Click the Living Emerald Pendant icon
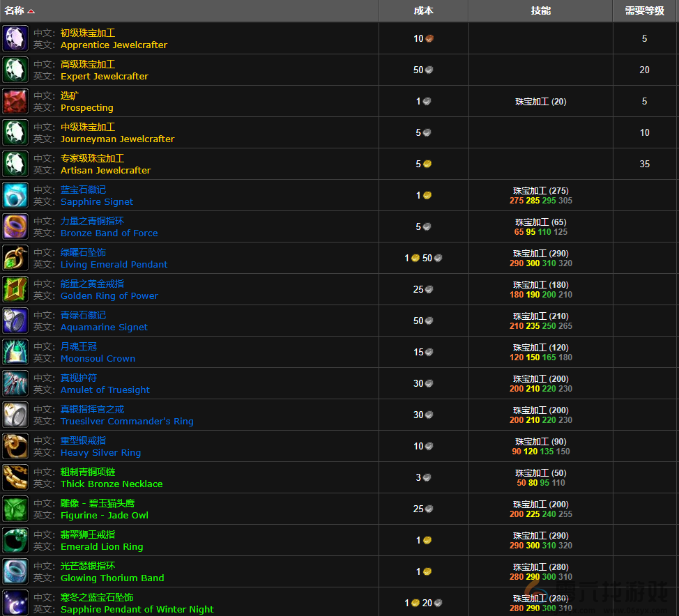This screenshot has height=616, width=679. point(15,258)
